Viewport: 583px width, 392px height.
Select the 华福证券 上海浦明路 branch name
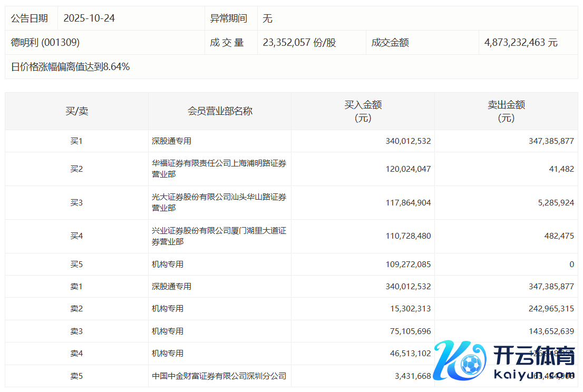click(x=219, y=169)
